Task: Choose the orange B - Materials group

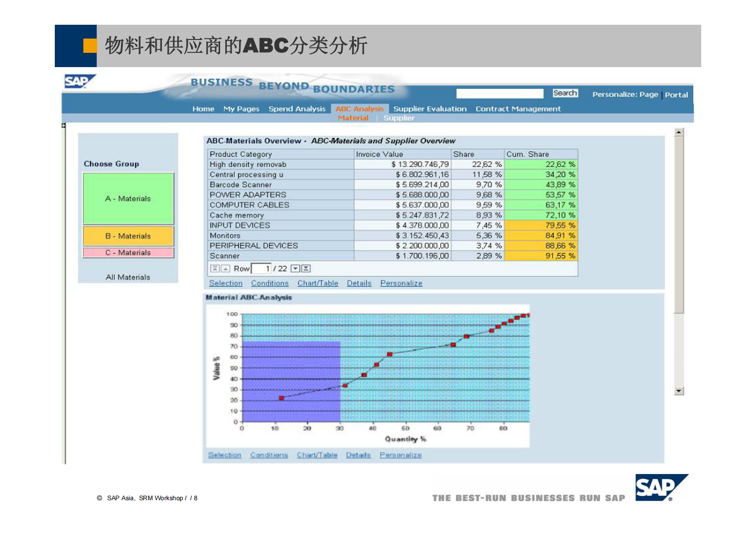Action: [128, 236]
